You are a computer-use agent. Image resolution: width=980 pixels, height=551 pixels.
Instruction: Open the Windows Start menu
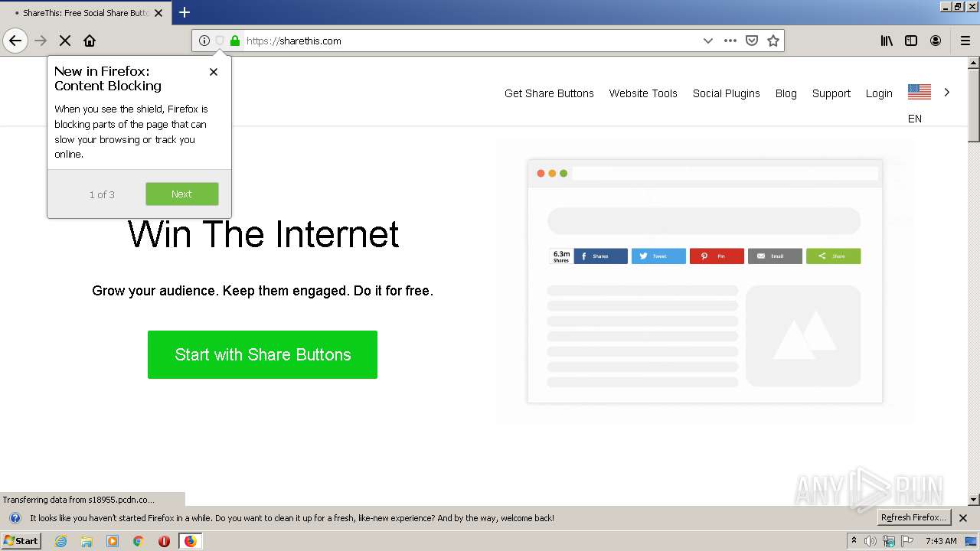pos(21,541)
